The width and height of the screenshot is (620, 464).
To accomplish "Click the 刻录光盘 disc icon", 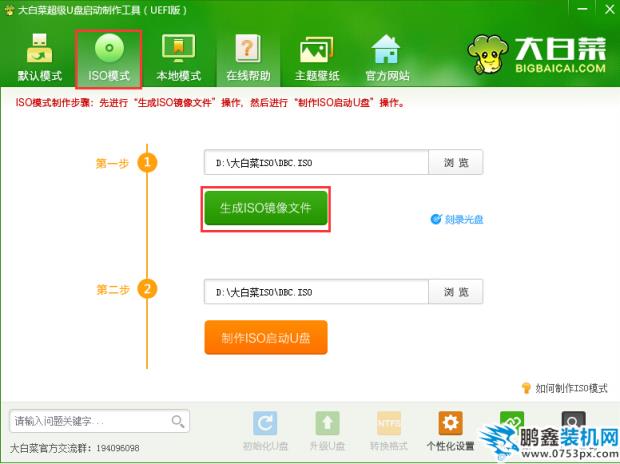I will point(436,219).
